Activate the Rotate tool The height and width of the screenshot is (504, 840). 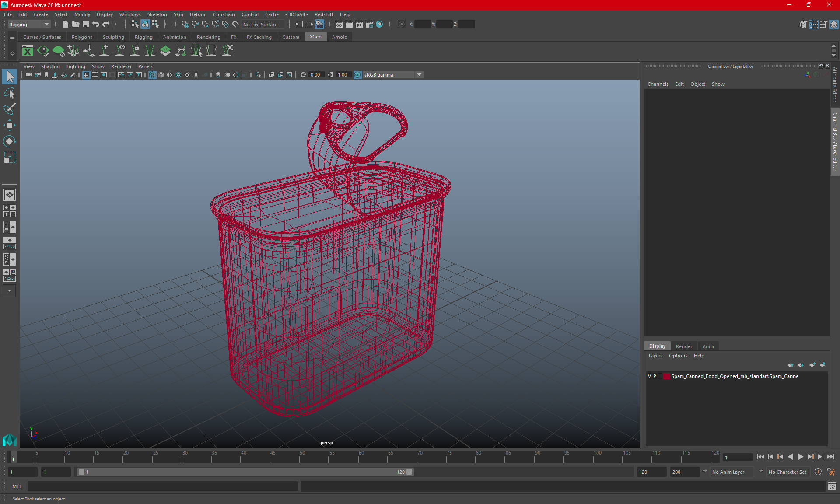(9, 141)
